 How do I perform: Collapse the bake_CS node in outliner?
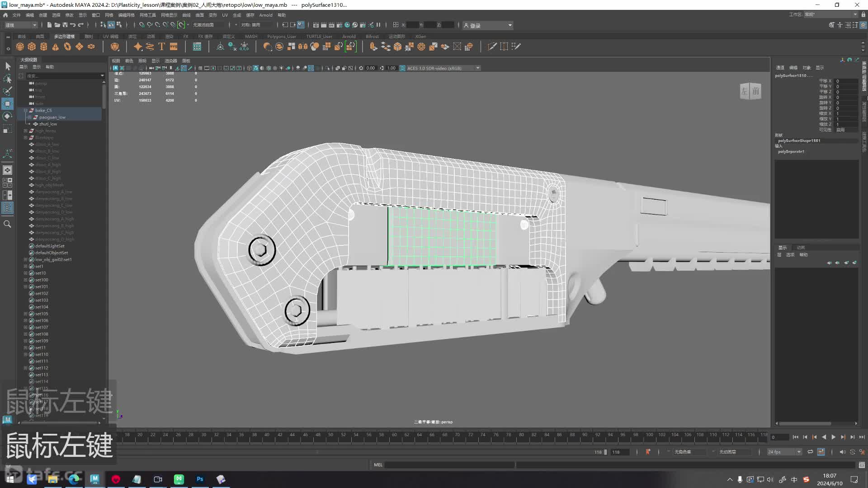[x=26, y=110]
